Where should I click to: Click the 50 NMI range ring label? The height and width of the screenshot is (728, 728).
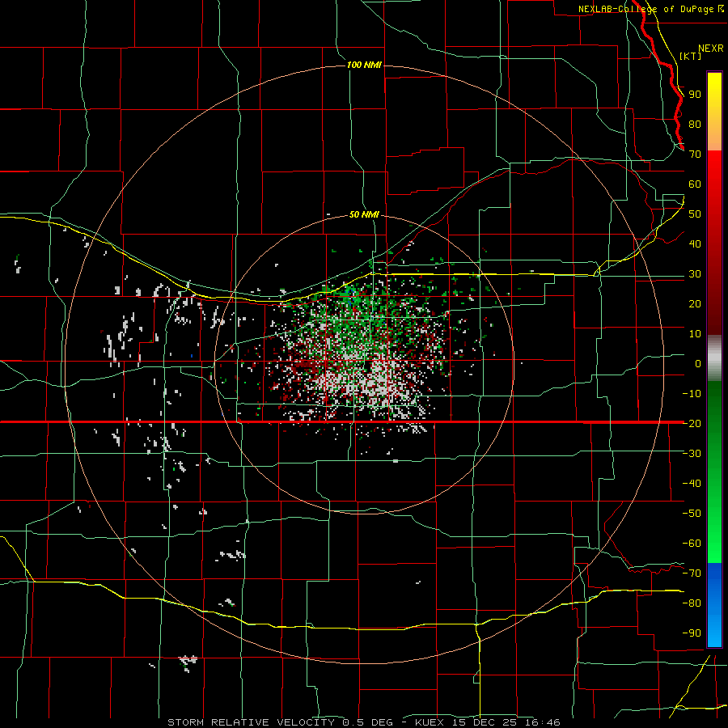pyautogui.click(x=364, y=214)
